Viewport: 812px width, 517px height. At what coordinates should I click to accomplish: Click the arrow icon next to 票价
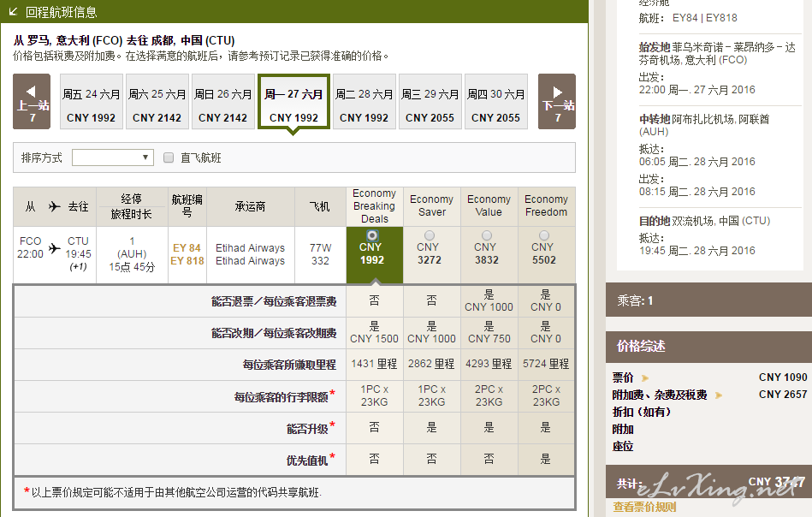click(x=645, y=377)
